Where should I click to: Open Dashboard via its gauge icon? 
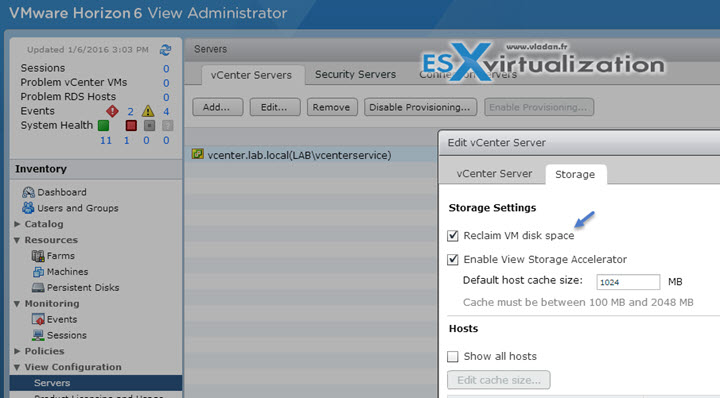28,192
